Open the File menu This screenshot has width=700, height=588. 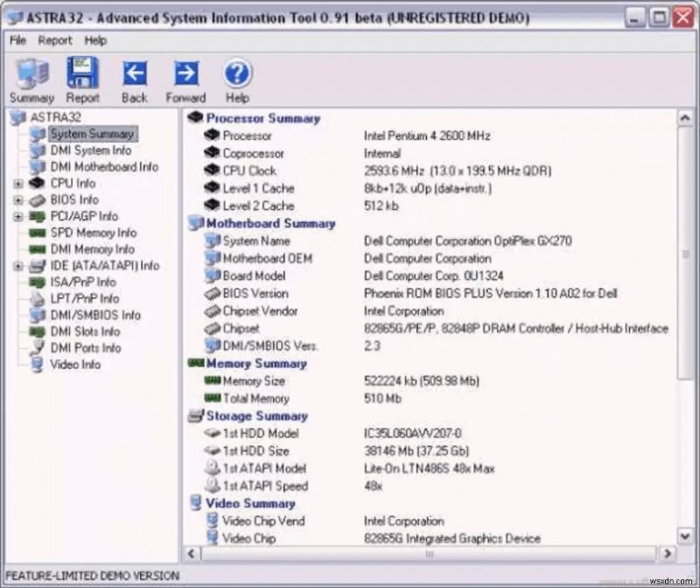(17, 40)
